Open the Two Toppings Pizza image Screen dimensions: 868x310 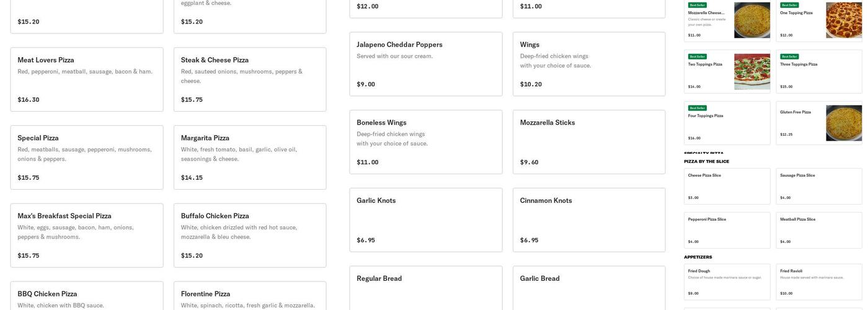(x=752, y=72)
